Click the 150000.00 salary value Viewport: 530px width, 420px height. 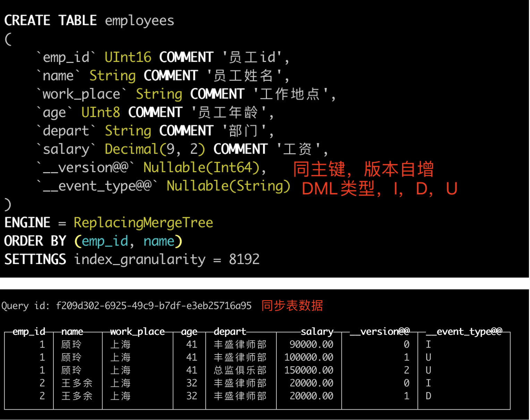308,370
